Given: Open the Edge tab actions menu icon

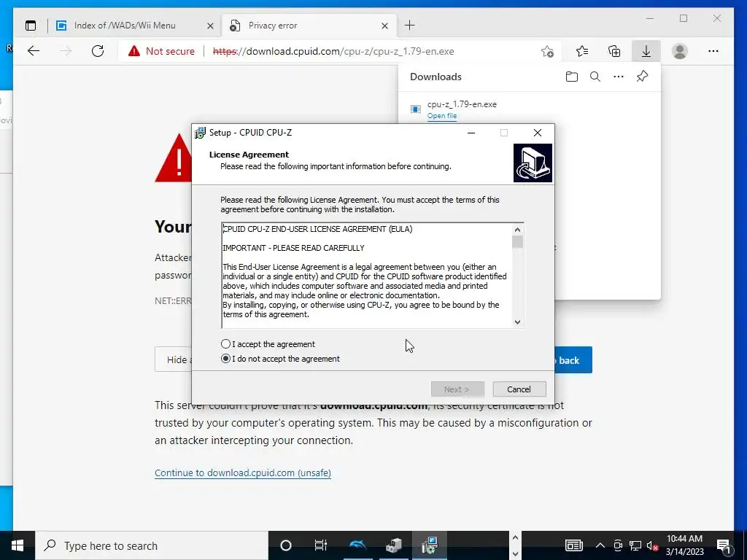Looking at the screenshot, I should coord(31,26).
